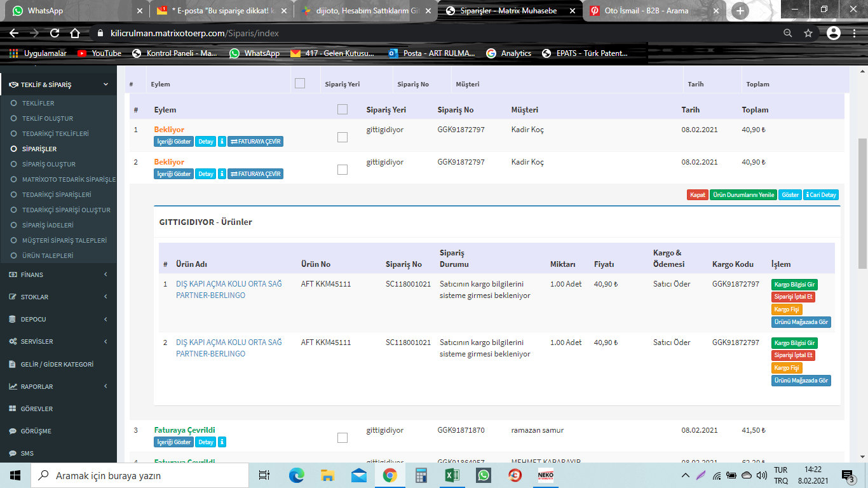Open SİPARİŞ OLUŞTUR in the sidebar
This screenshot has height=488, width=868.
pos(48,164)
